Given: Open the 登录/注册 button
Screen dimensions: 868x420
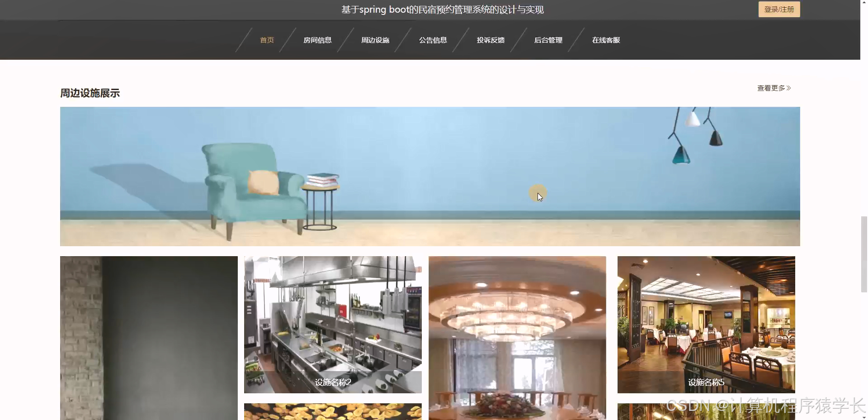Looking at the screenshot, I should (778, 9).
